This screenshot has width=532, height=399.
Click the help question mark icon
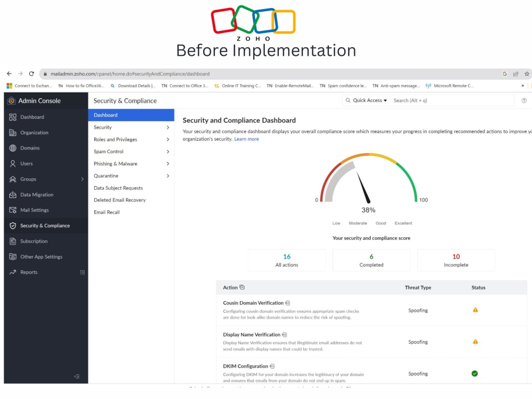524,101
